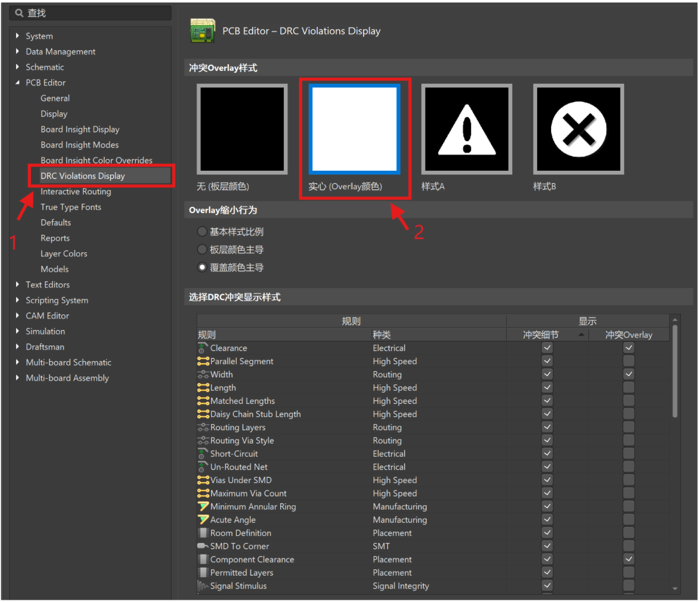The height and width of the screenshot is (602, 700).
Task: Open the True Type Fonts page
Action: click(71, 207)
